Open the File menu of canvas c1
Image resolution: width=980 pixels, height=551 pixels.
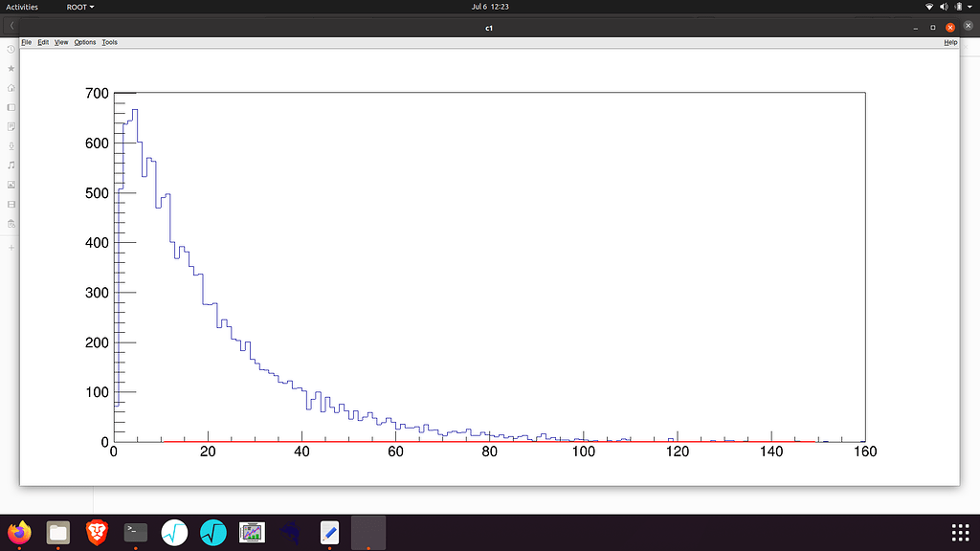tap(26, 42)
